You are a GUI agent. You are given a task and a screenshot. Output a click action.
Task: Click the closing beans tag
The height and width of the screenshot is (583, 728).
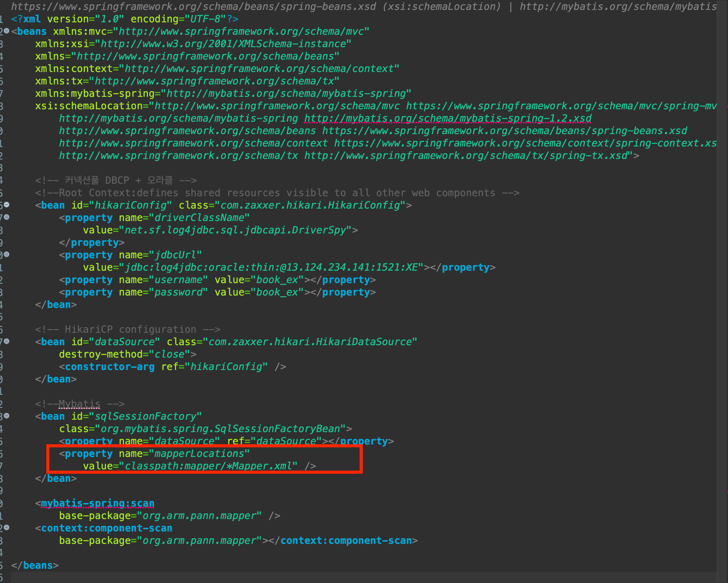click(35, 565)
